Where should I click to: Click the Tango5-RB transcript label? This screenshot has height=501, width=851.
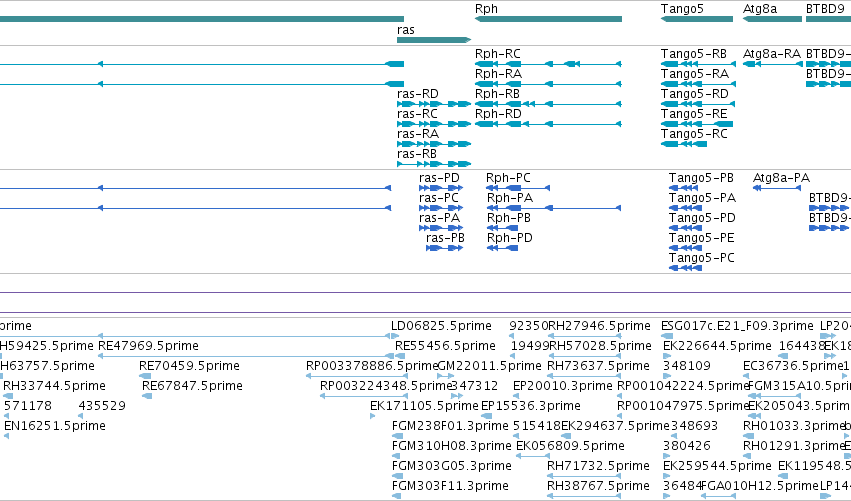tap(694, 54)
